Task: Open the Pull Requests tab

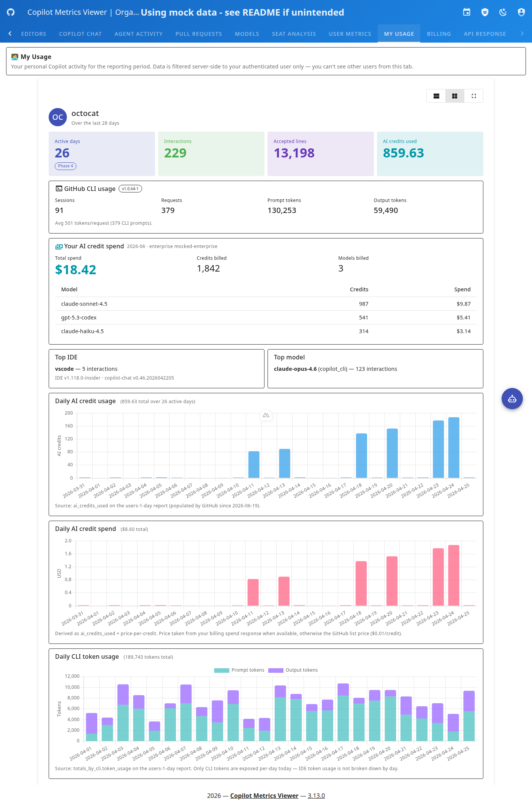Action: point(199,34)
